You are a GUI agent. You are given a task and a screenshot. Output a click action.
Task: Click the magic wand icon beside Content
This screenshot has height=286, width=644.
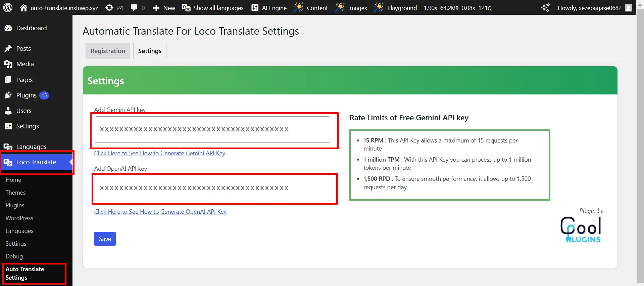click(298, 7)
